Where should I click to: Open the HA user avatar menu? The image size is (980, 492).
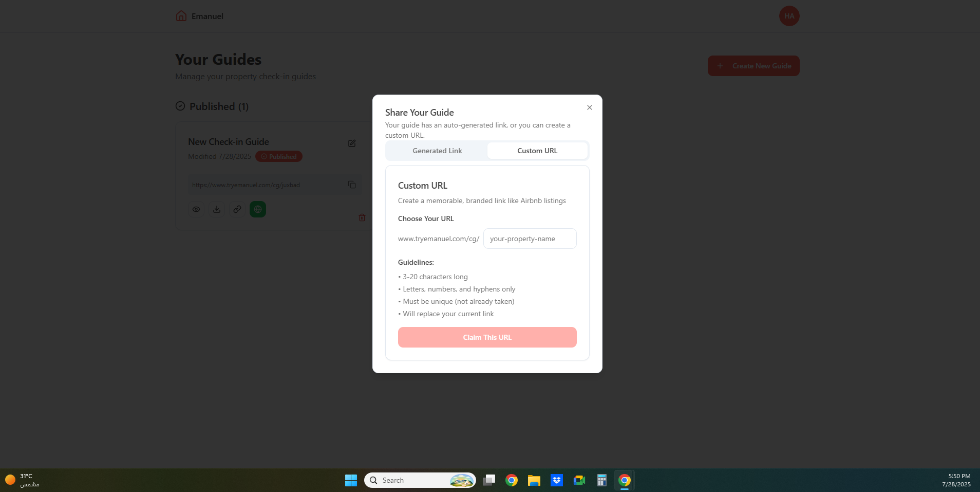point(789,16)
